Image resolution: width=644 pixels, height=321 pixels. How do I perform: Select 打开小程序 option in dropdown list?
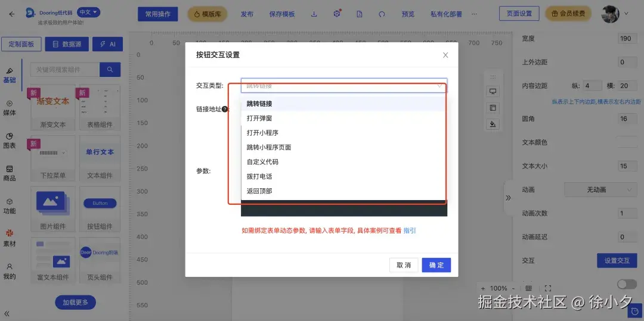(344, 133)
